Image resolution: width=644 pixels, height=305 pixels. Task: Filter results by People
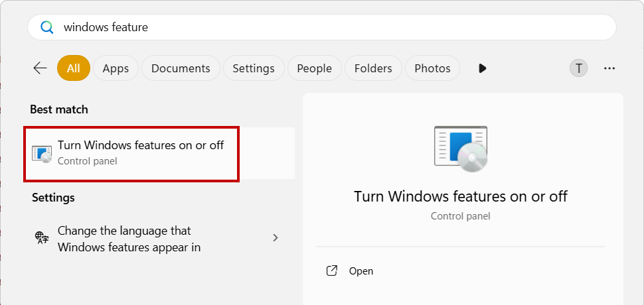315,68
